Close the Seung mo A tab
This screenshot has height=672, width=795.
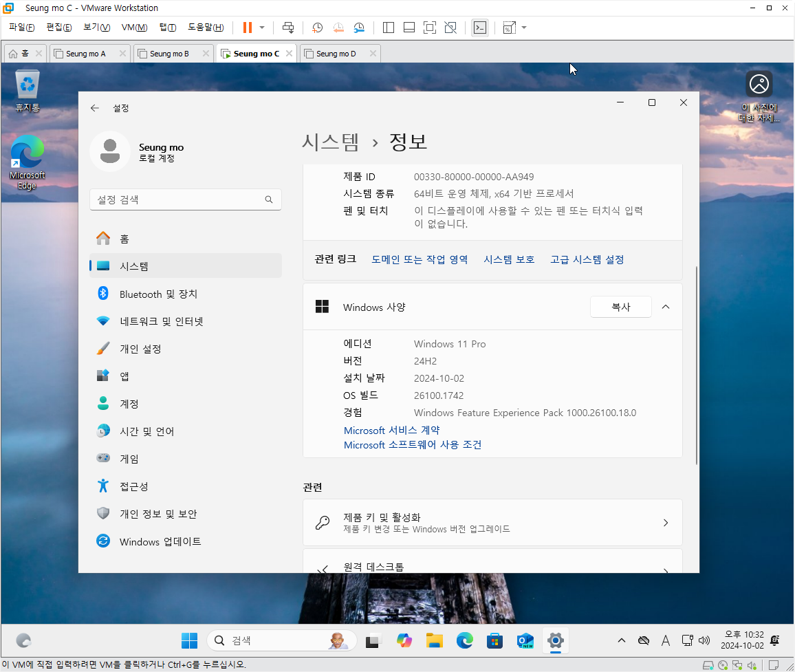coord(122,53)
